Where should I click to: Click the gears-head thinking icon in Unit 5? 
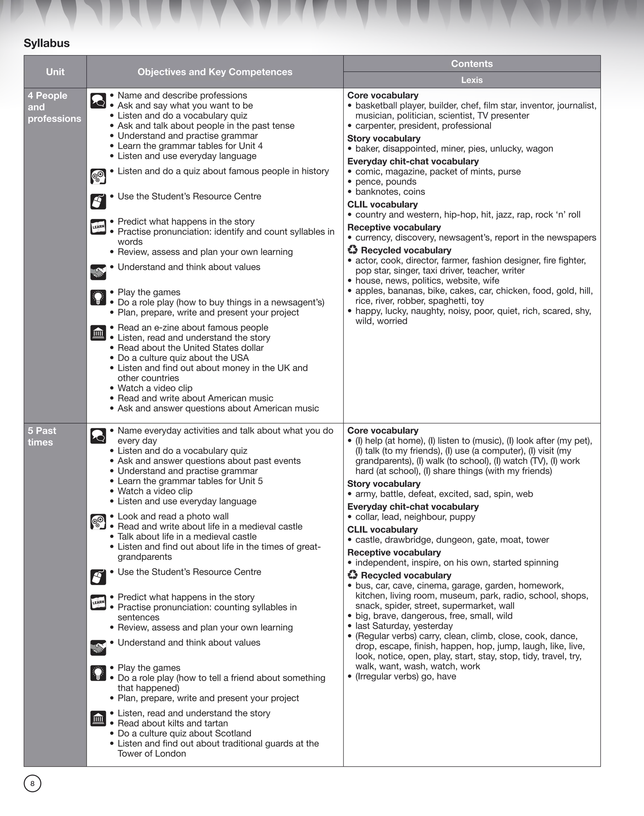(98, 522)
